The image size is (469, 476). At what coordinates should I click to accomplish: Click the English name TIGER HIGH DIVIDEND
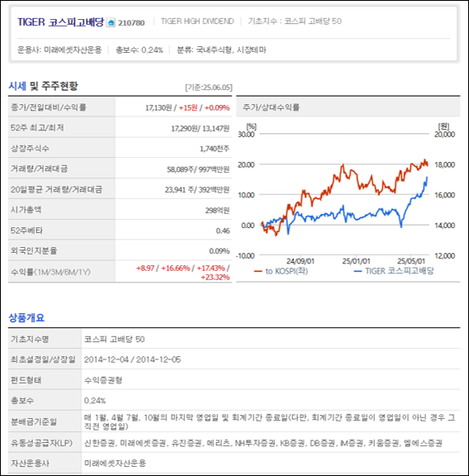click(x=197, y=21)
